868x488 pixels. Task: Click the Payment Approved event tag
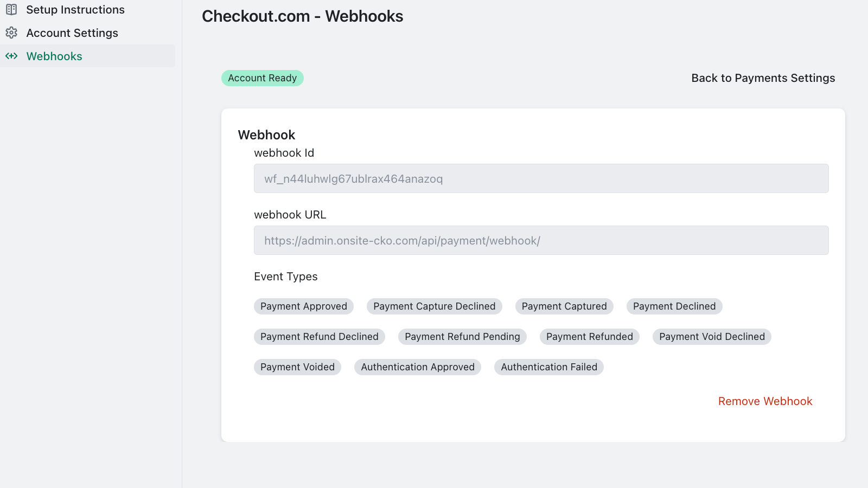(304, 306)
